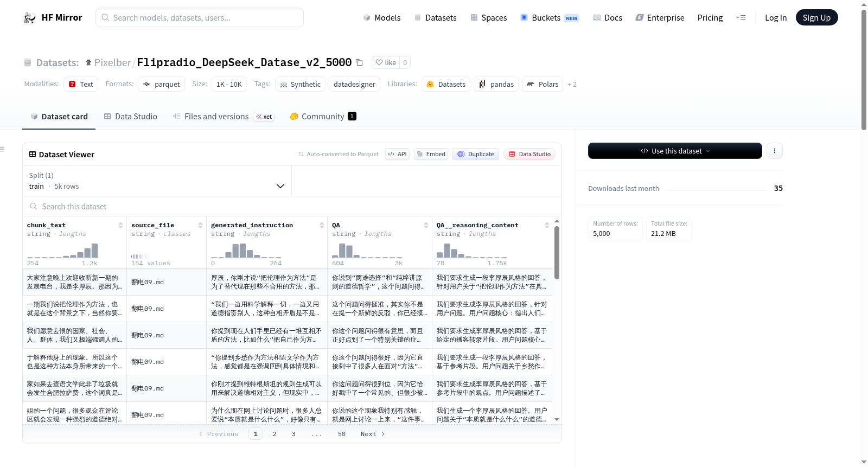Sort the QA__reasoning_content column

[x=547, y=225]
